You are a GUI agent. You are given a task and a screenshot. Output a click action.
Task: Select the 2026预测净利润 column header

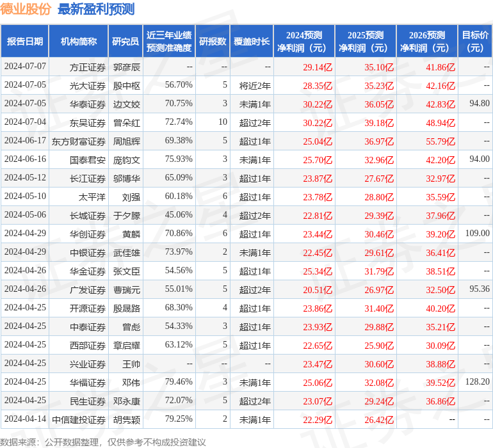coord(427,42)
